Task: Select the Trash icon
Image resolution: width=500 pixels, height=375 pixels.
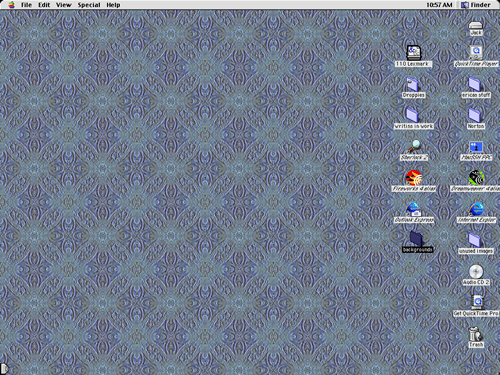Action: point(475,333)
